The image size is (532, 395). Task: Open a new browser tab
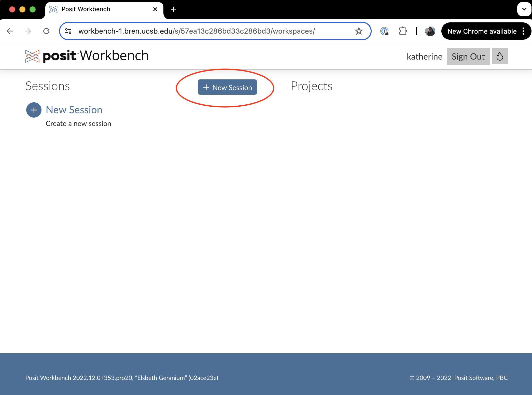tap(174, 9)
